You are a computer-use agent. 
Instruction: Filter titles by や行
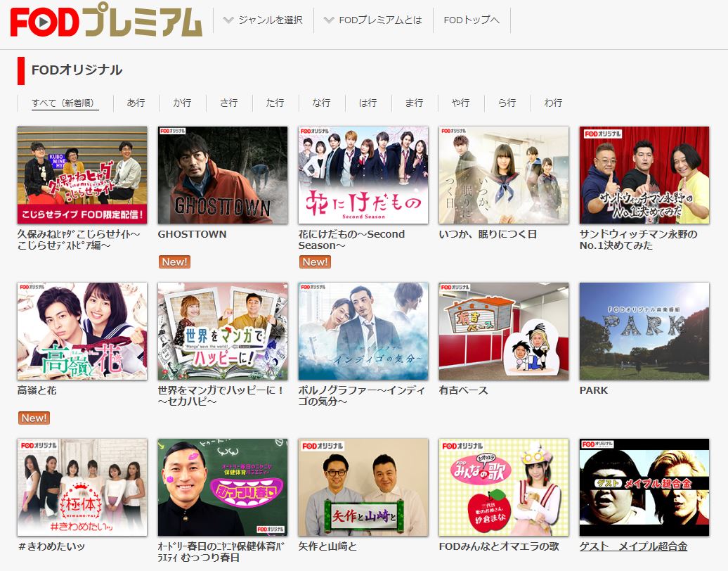pos(461,103)
